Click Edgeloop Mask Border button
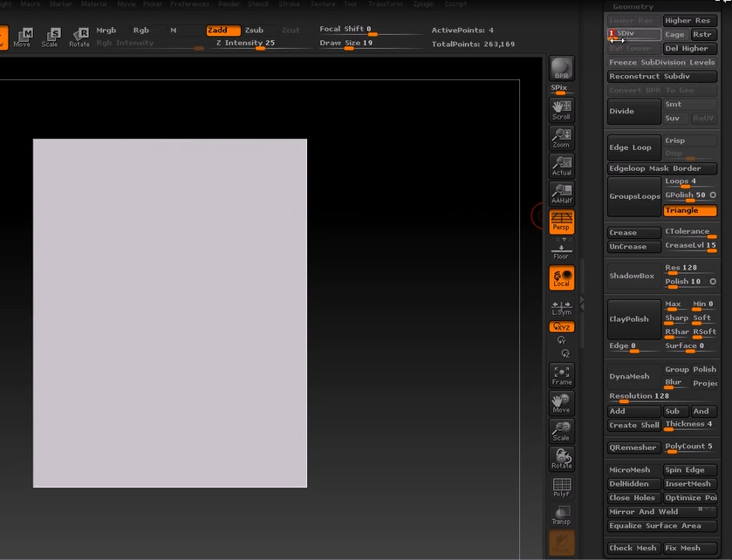 [x=662, y=168]
